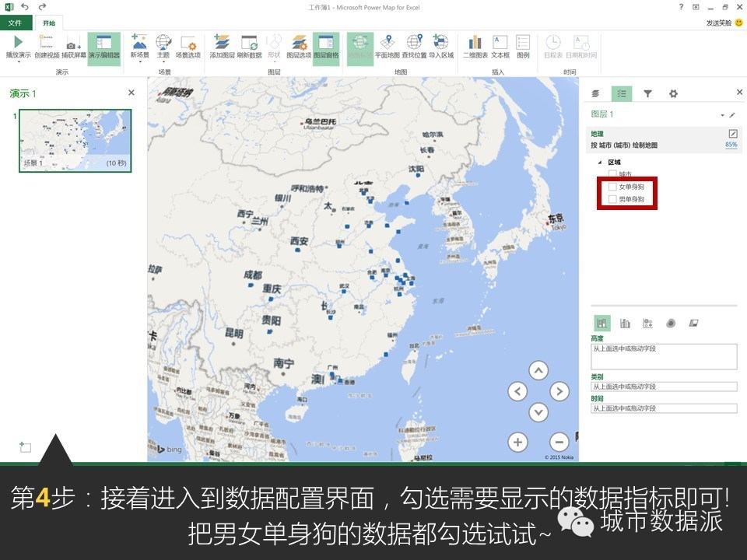Switch to the field list tab icon
The width and height of the screenshot is (747, 560).
(x=622, y=93)
